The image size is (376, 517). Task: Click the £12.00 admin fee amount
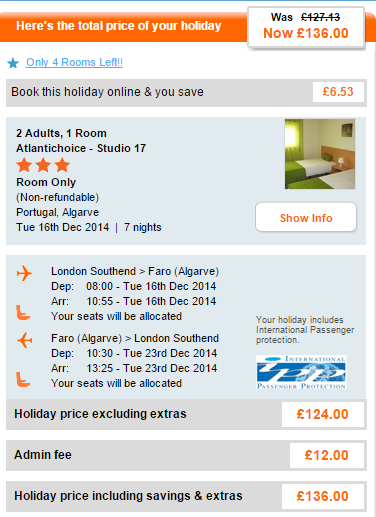(327, 455)
